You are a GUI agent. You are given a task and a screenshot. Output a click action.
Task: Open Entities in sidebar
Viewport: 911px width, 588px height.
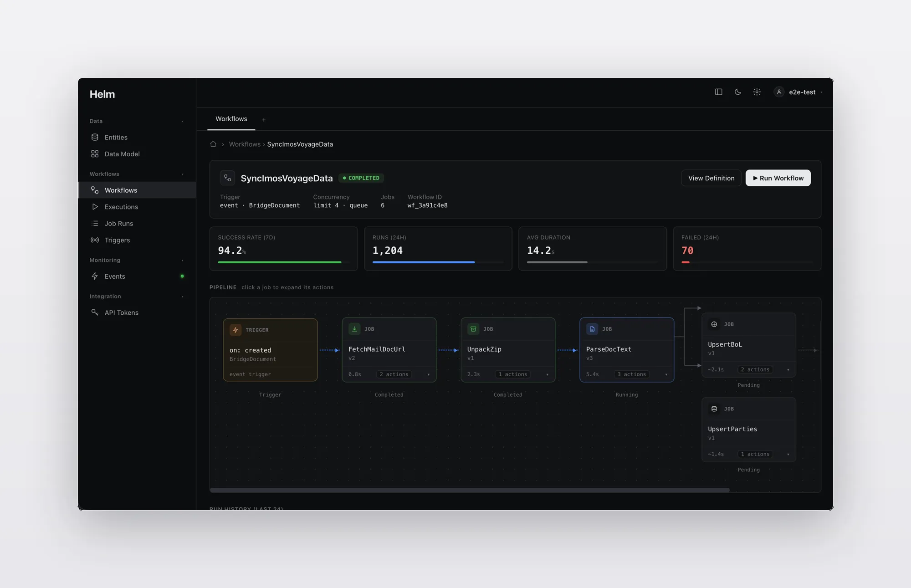pos(137,137)
